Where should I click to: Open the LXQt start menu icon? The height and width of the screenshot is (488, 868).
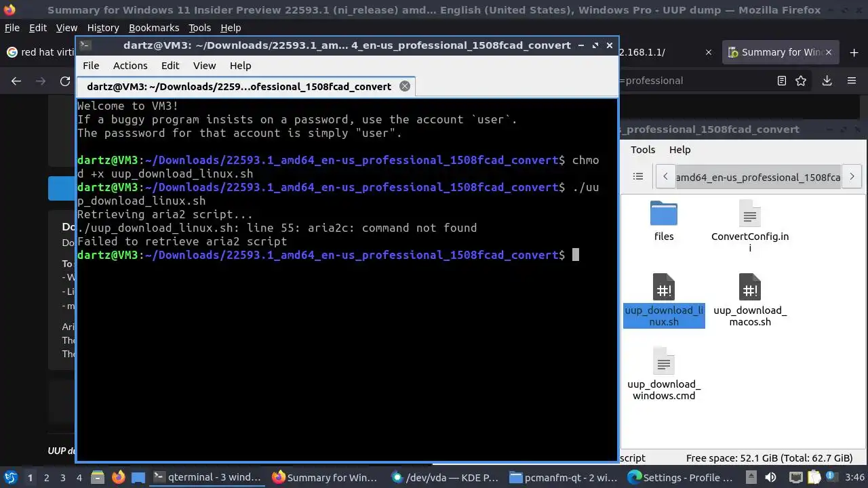[x=10, y=477]
